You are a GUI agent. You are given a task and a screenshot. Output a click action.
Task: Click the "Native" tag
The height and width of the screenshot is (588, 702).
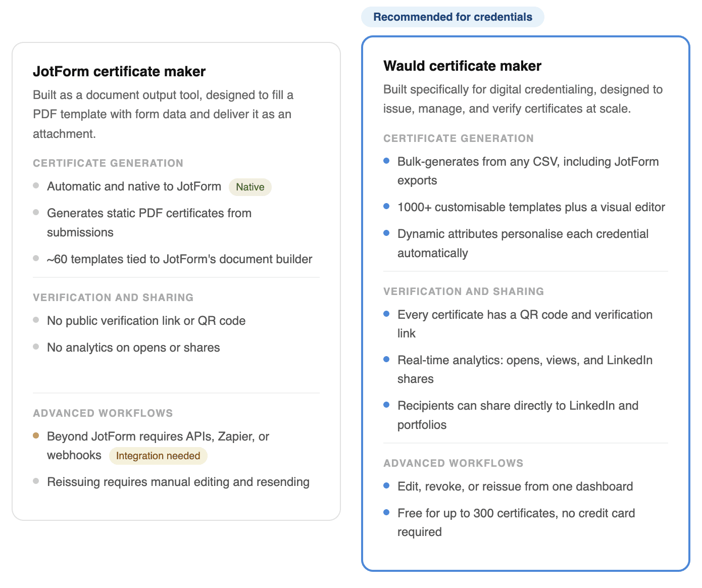click(250, 187)
